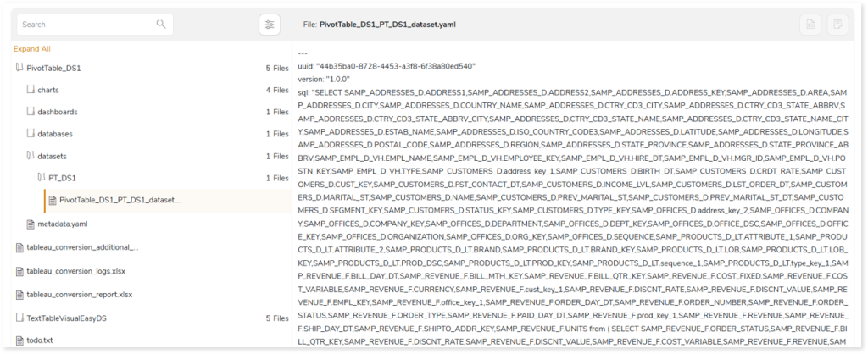Click the search magnifier icon
The image size is (868, 354).
pos(161,25)
